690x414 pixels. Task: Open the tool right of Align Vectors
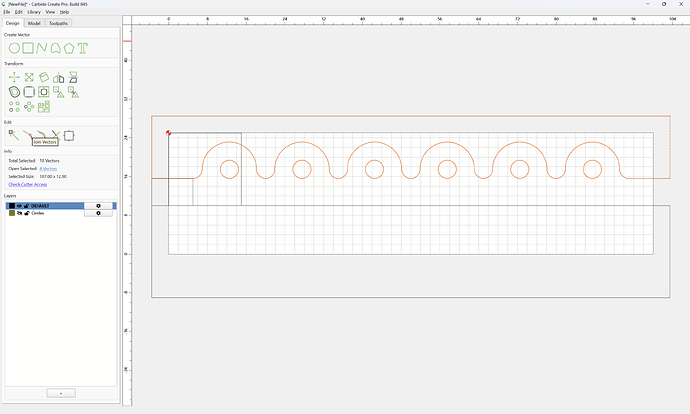click(73, 92)
